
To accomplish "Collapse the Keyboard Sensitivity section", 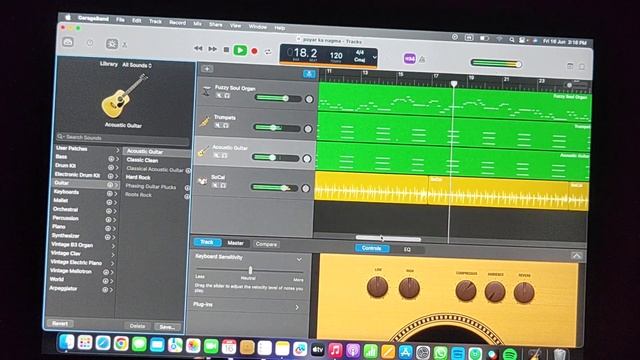I will [299, 259].
